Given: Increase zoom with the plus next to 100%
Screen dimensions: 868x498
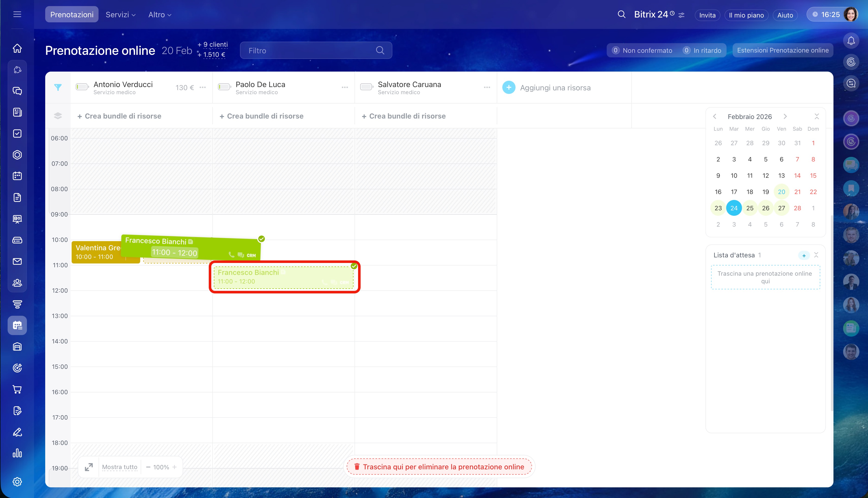Looking at the screenshot, I should click(174, 467).
